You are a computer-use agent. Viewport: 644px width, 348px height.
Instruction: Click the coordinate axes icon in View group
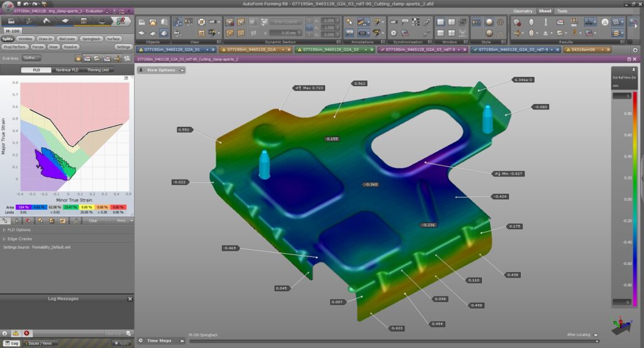178,22
